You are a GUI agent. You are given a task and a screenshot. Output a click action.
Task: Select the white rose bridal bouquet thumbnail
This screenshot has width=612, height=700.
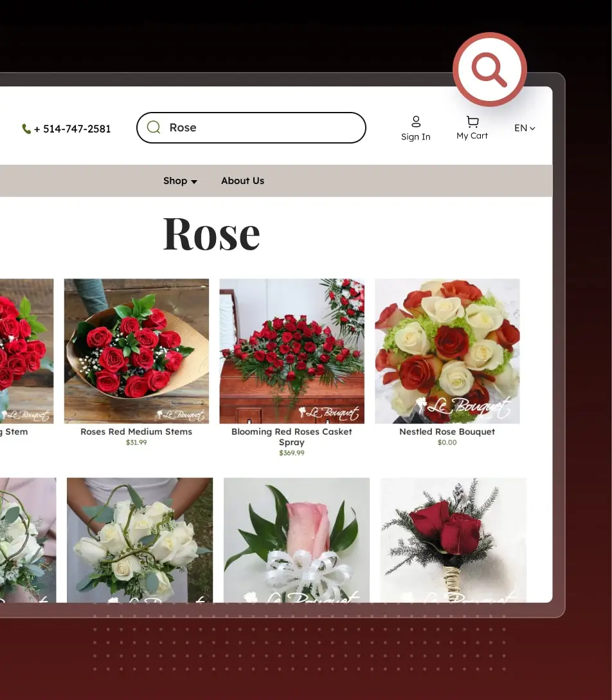[139, 540]
